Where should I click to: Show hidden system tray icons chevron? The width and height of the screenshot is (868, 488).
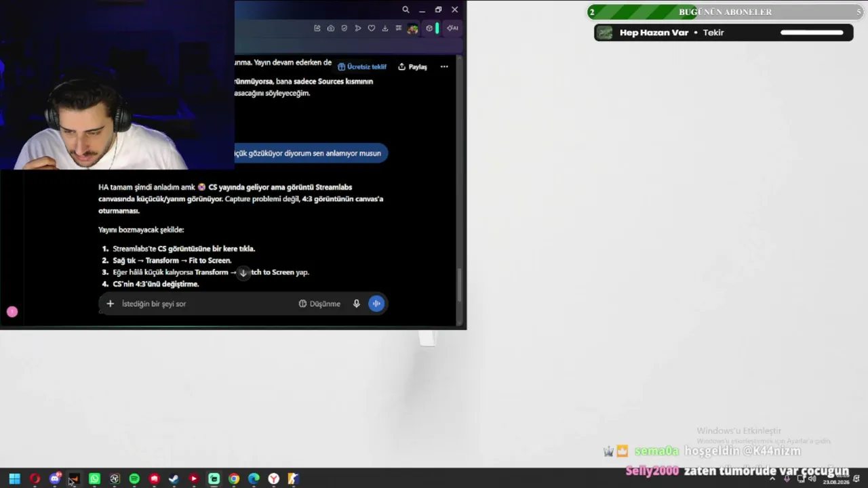(x=772, y=479)
